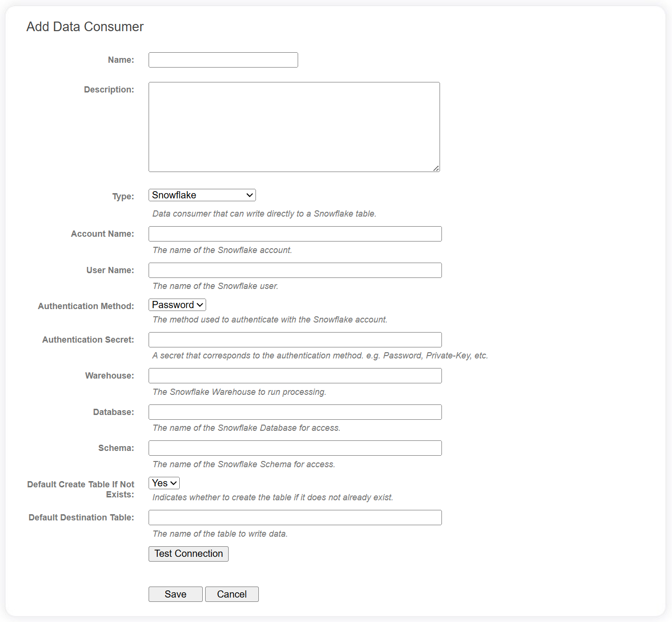
Task: Click 'Indicates whether to create the table' hint
Action: click(273, 497)
